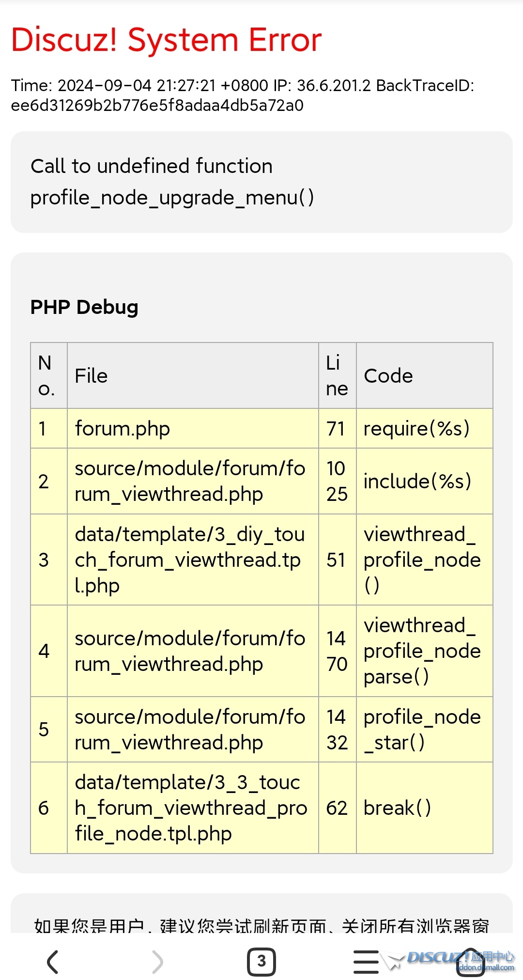Click the forum.php file entry
Image resolution: width=523 pixels, height=980 pixels.
point(123,429)
